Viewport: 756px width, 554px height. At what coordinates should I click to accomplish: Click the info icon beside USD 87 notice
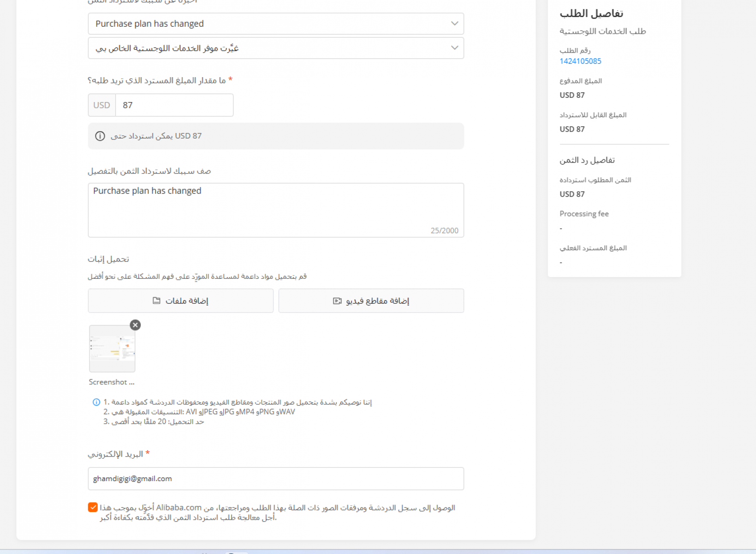point(100,136)
